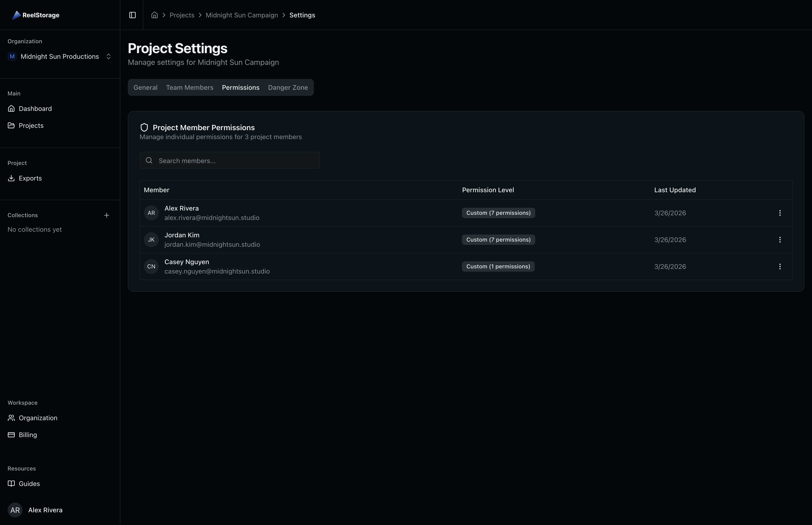This screenshot has width=812, height=525.
Task: Open Midnight Sun Campaign from the breadcrumb
Action: [x=242, y=15]
